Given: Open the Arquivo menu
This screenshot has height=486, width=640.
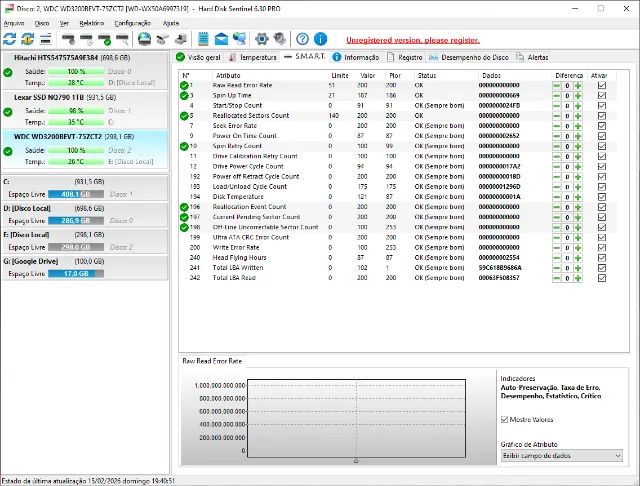Looking at the screenshot, I should (14, 23).
